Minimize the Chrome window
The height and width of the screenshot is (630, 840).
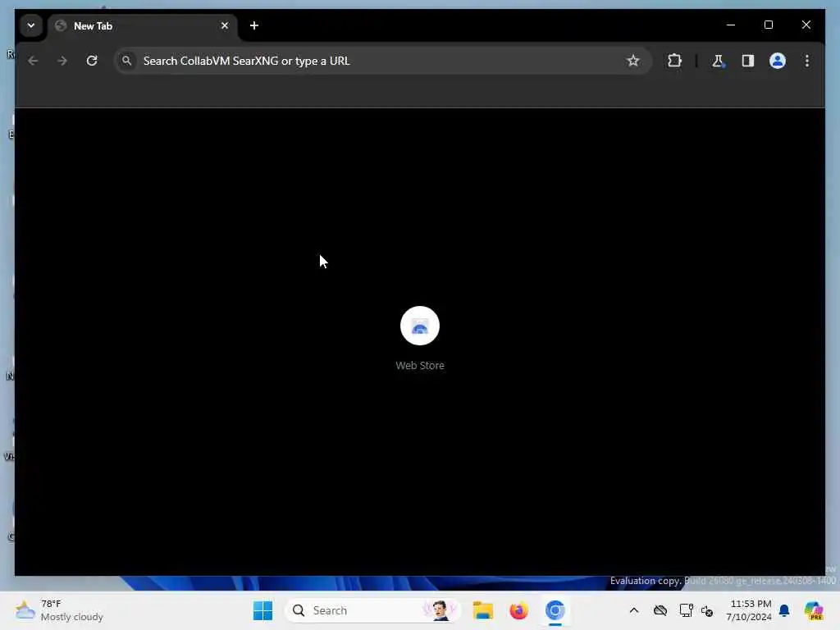click(731, 25)
